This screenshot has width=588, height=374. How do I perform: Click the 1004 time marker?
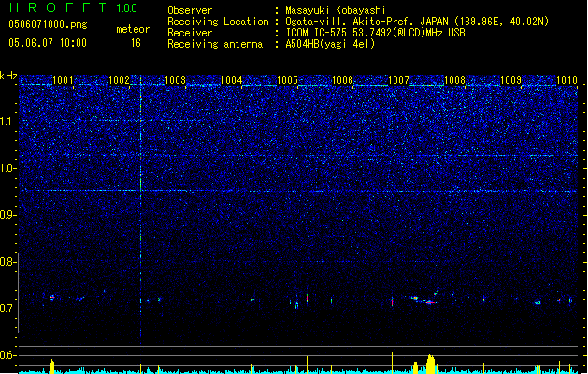tap(232, 79)
